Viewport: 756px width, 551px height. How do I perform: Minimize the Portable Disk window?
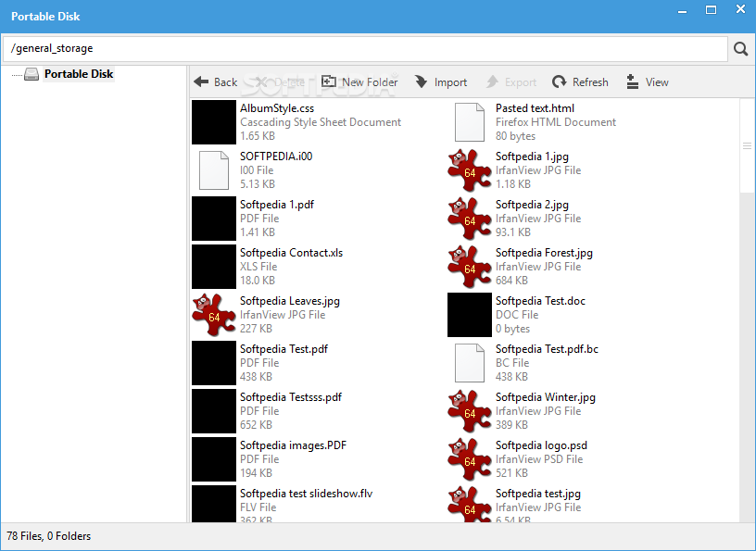tap(682, 10)
